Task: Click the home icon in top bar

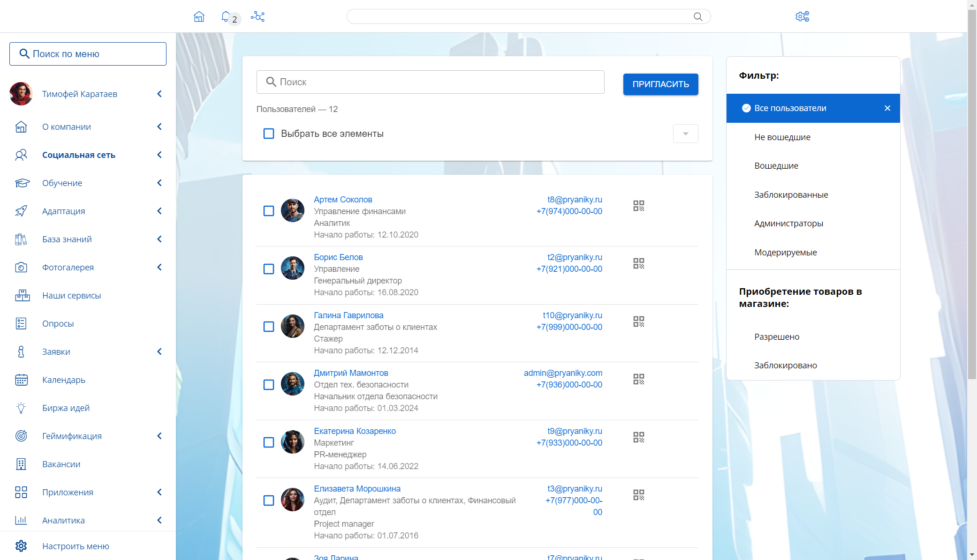Action: pyautogui.click(x=199, y=17)
